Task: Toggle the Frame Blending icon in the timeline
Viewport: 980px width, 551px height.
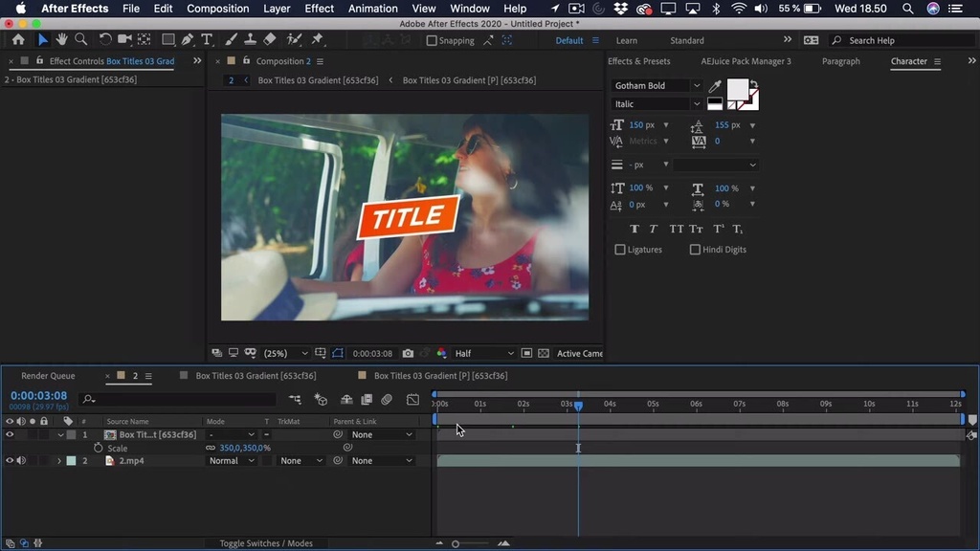Action: (367, 399)
